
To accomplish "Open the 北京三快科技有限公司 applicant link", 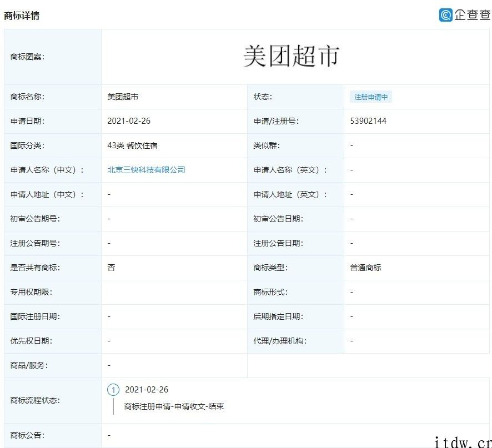I will 146,170.
